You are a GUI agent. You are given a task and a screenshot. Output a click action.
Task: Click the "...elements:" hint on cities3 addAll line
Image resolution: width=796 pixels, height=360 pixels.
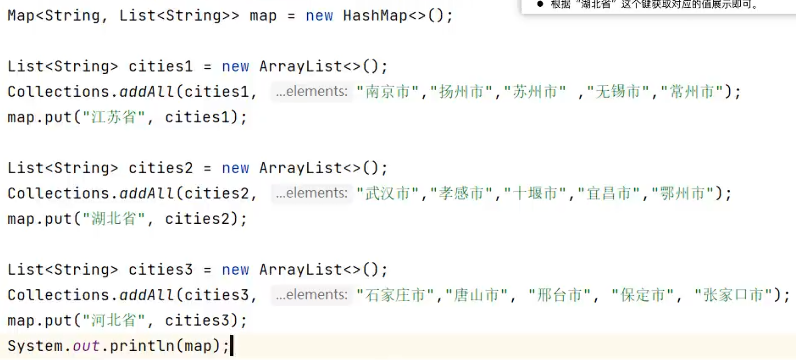(x=312, y=295)
